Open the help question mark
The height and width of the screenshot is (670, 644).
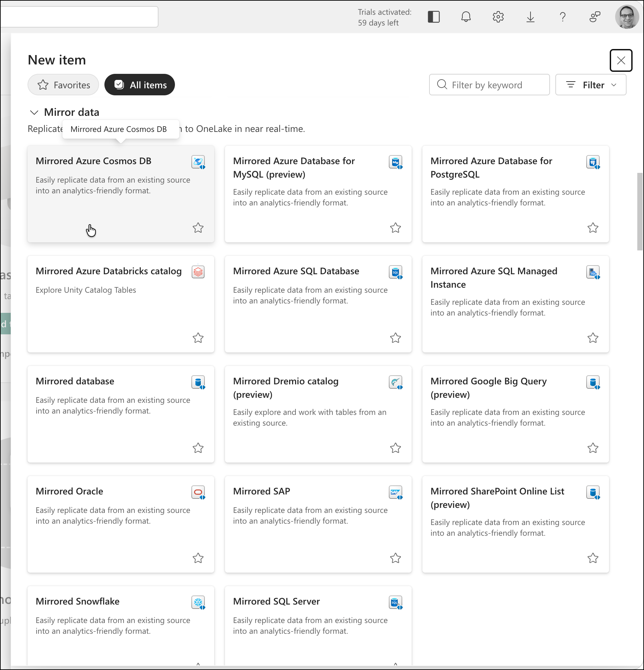pos(563,17)
